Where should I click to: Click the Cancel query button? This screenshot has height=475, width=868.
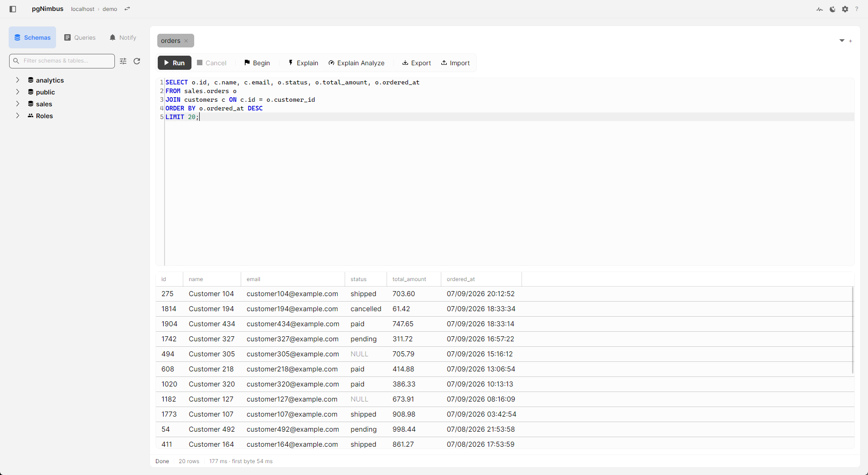coord(212,63)
